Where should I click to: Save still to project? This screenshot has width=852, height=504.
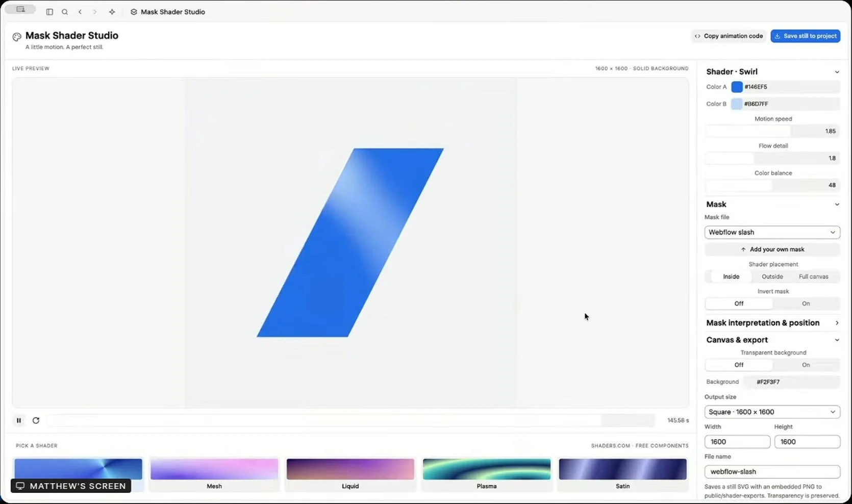pos(805,36)
